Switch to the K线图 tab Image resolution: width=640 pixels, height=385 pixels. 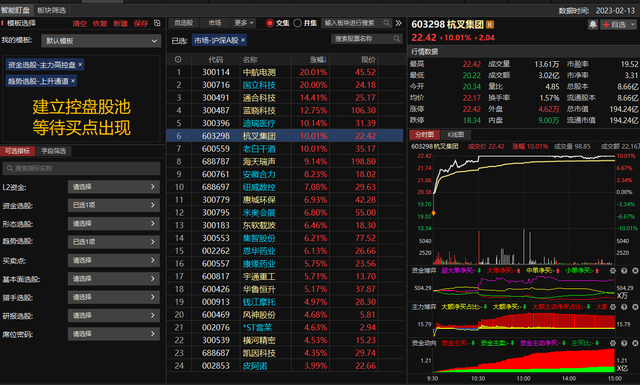[456, 135]
